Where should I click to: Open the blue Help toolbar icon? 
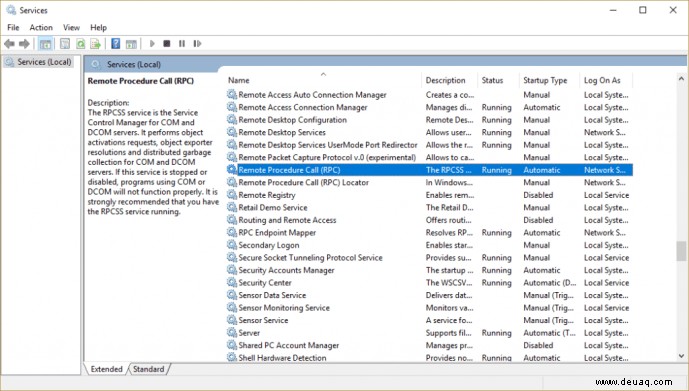(x=116, y=43)
